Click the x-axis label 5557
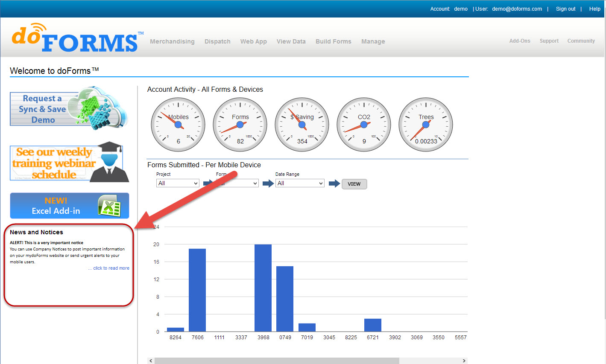Screen dimensions: 606x364 (x=461, y=338)
